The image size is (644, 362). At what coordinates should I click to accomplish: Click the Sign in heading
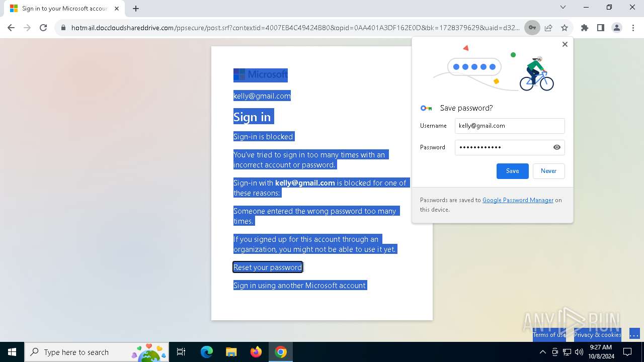pyautogui.click(x=252, y=117)
